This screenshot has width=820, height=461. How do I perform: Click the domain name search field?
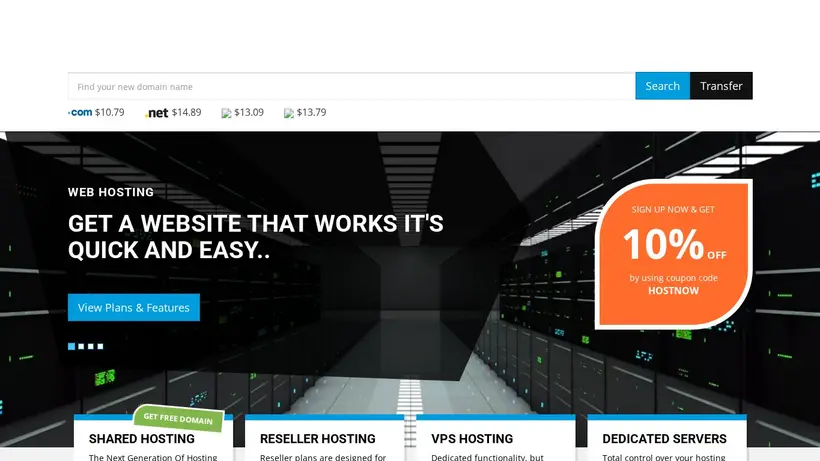[351, 86]
